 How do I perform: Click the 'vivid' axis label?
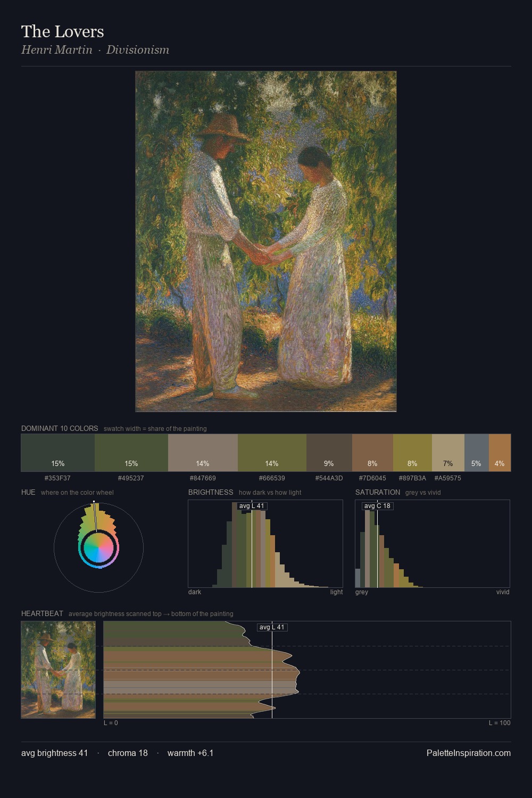pos(503,592)
